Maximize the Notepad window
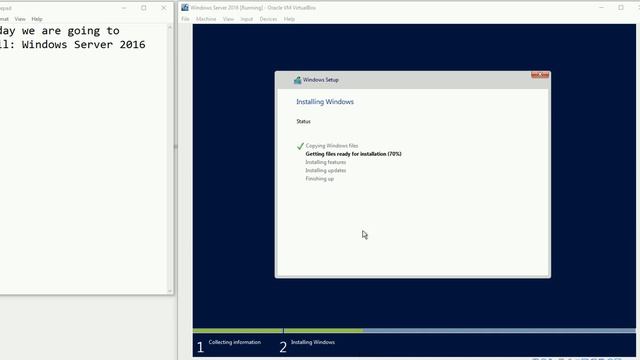Screen dimensions: 640x360 tap(144, 8)
